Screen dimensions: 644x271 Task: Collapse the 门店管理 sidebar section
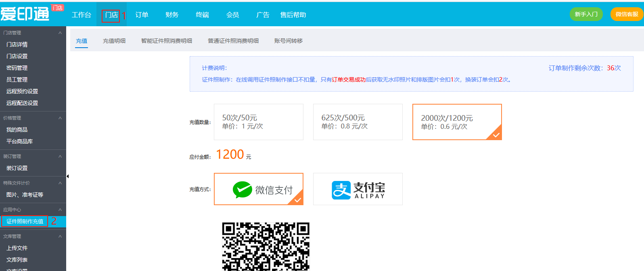pos(60,33)
